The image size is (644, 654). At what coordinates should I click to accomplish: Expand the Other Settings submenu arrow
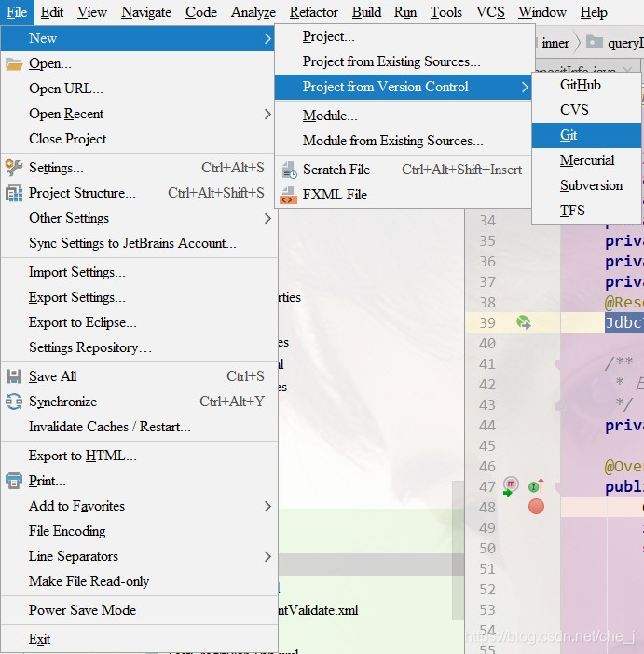pos(267,218)
